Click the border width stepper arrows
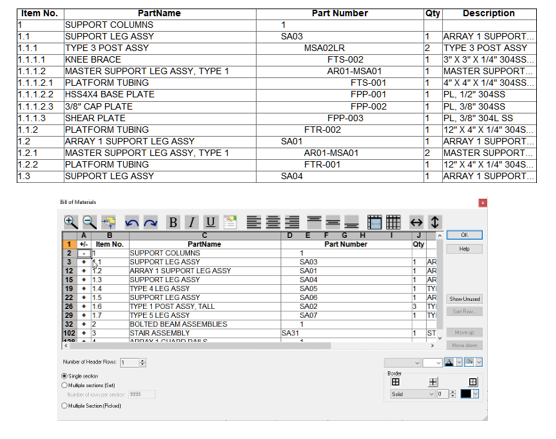Screen dimensions: 556x439 (x=452, y=394)
